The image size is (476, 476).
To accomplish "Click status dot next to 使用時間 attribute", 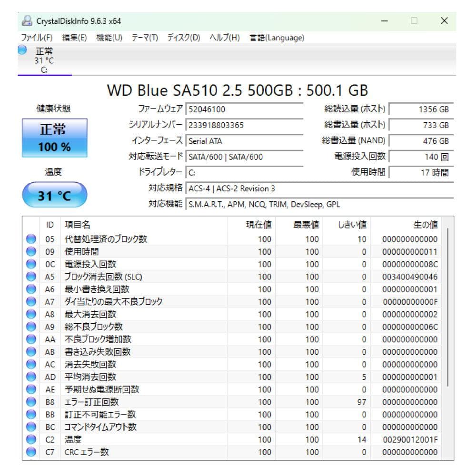I will pyautogui.click(x=32, y=252).
